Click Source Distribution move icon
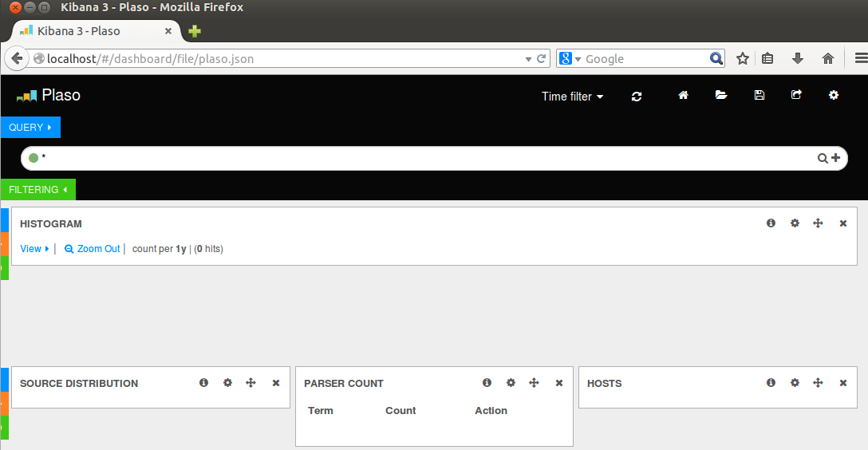Viewport: 868px width, 450px height. (251, 382)
